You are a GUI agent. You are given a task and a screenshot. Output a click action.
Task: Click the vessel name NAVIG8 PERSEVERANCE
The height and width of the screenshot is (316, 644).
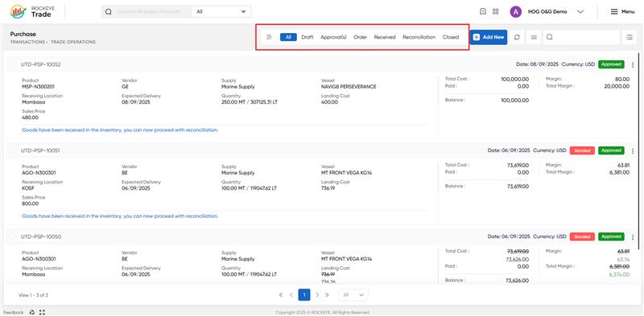click(349, 87)
